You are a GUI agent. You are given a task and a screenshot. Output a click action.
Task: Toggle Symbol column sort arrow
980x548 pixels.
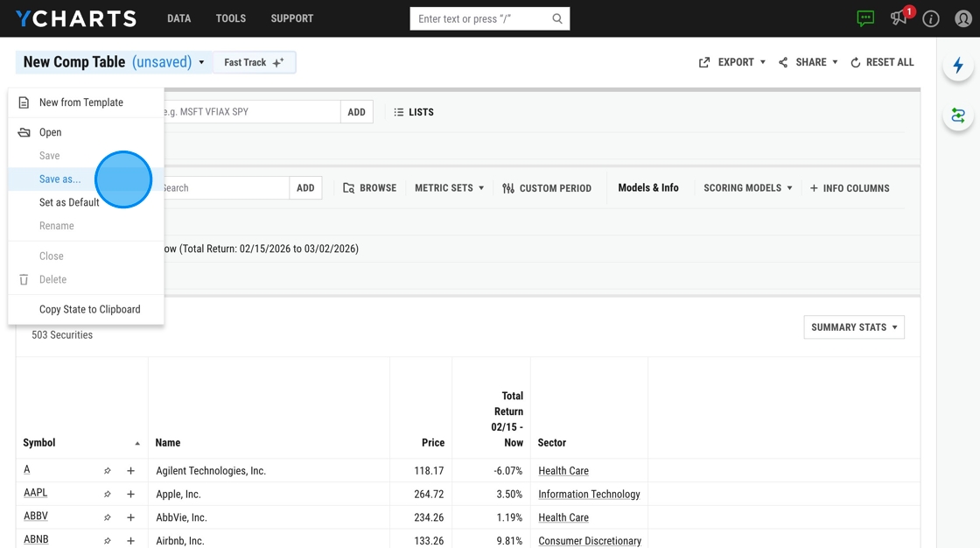coord(136,443)
